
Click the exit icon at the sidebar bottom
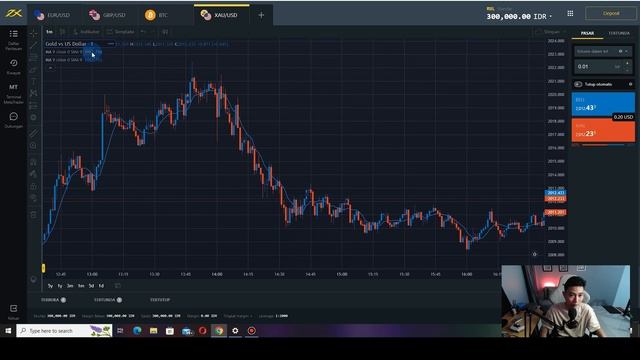coord(13,309)
